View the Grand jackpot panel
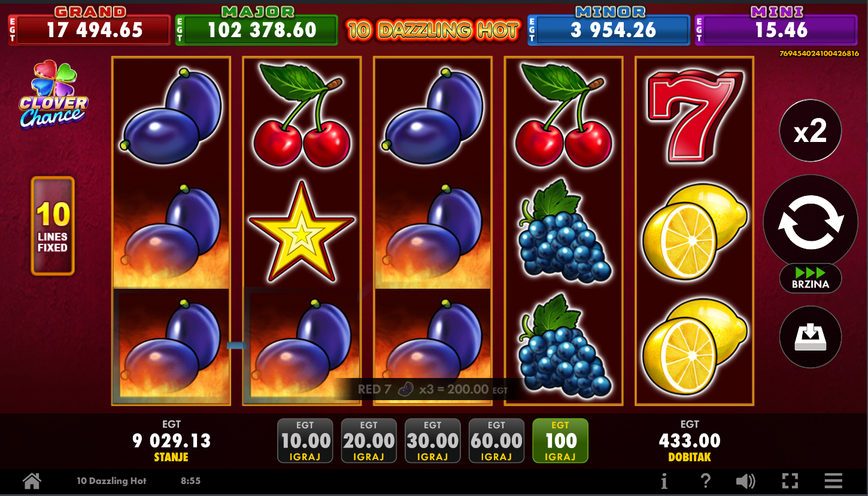 [x=89, y=26]
